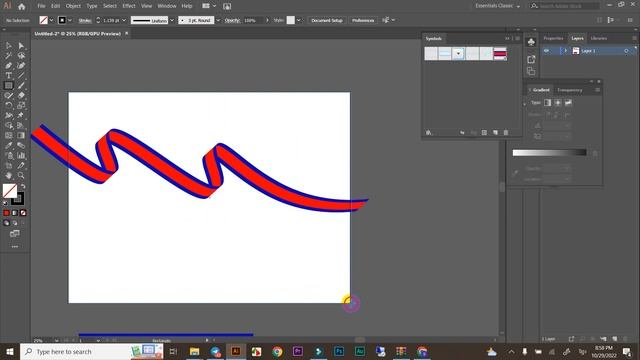Select the Type tool
Image resolution: width=640 pixels, height=360 pixels.
9,76
